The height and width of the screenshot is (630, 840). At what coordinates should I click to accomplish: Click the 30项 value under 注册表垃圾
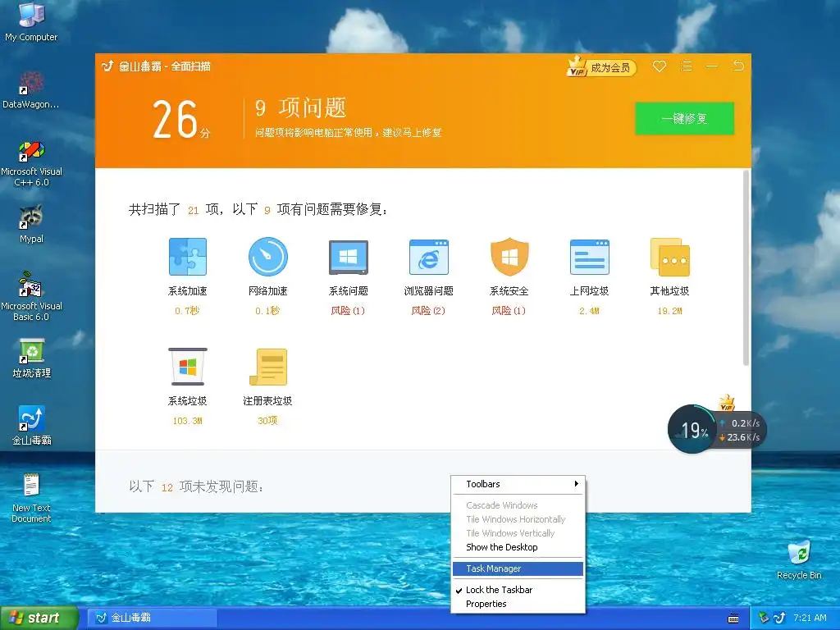268,421
